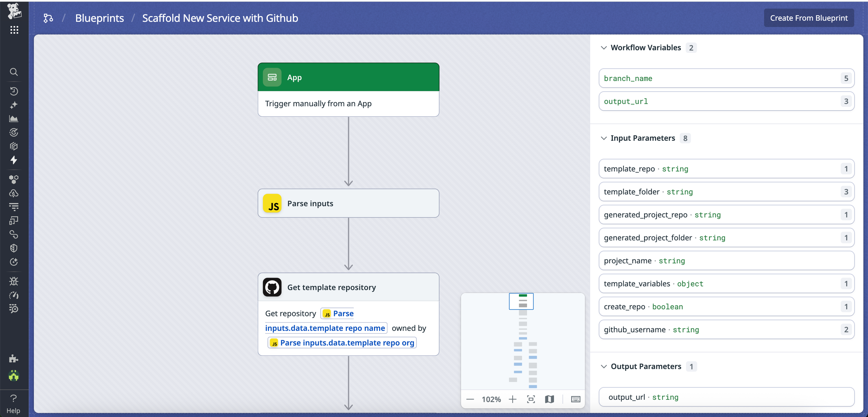This screenshot has width=868, height=417.
Task: Open the workflow run history icon
Action: tap(14, 91)
